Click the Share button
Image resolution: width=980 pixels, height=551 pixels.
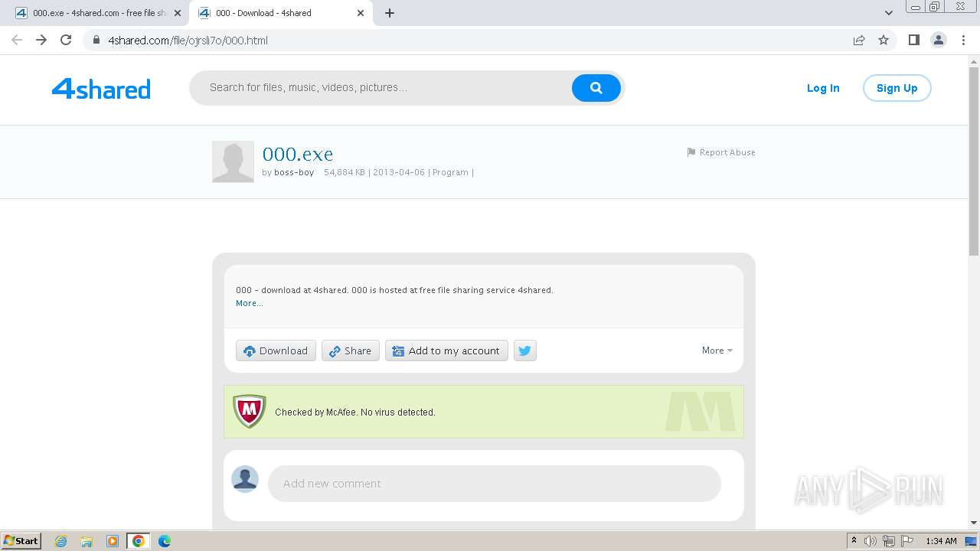coord(351,350)
